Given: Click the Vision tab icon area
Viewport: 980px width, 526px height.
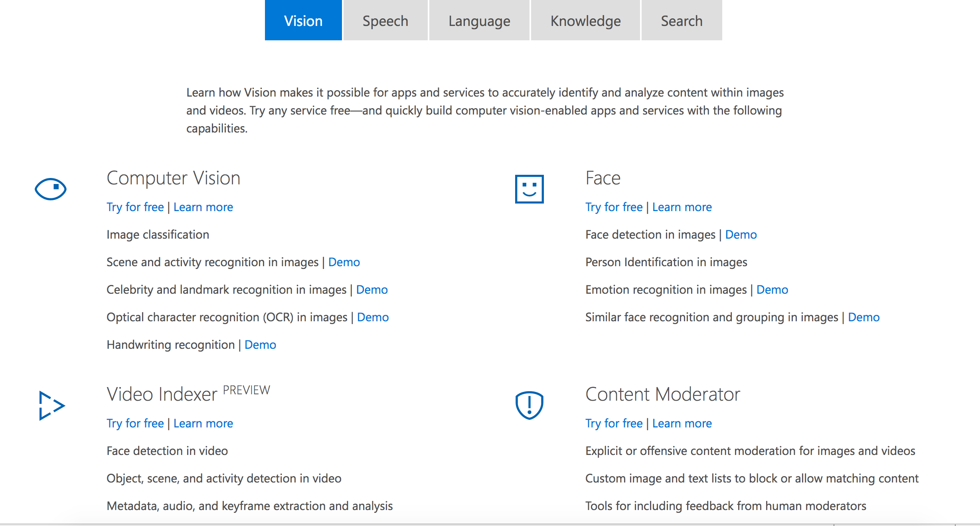Looking at the screenshot, I should click(x=303, y=20).
